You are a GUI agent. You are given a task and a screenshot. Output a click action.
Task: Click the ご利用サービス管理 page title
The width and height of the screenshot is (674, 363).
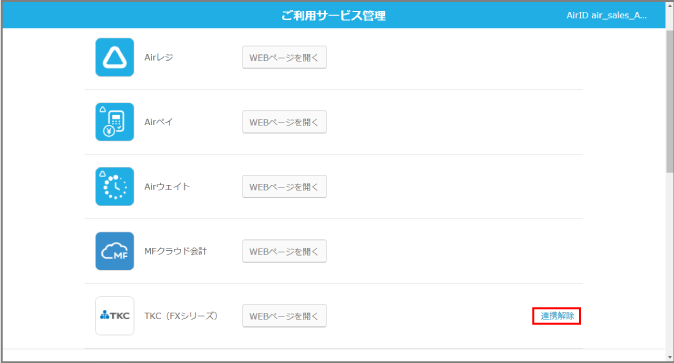pyautogui.click(x=333, y=16)
